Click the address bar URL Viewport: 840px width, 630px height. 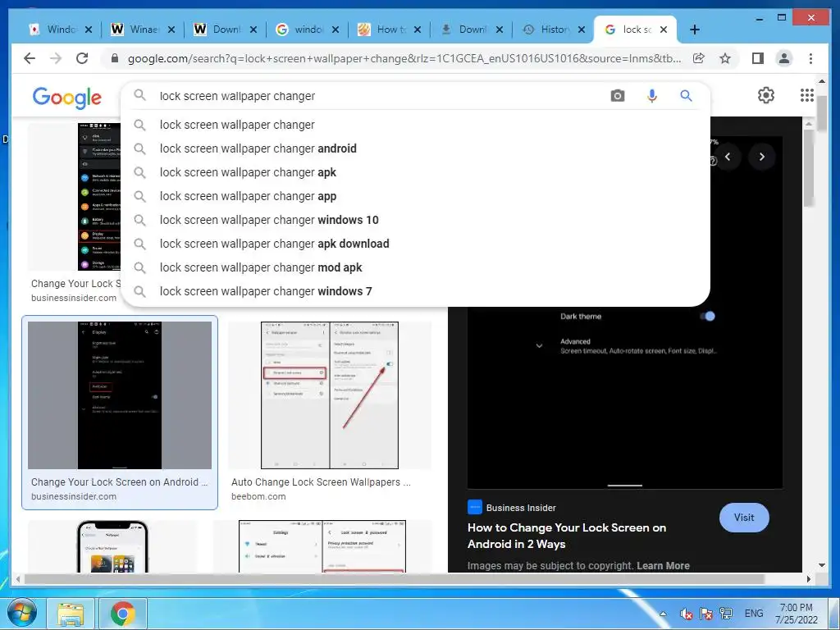click(404, 58)
